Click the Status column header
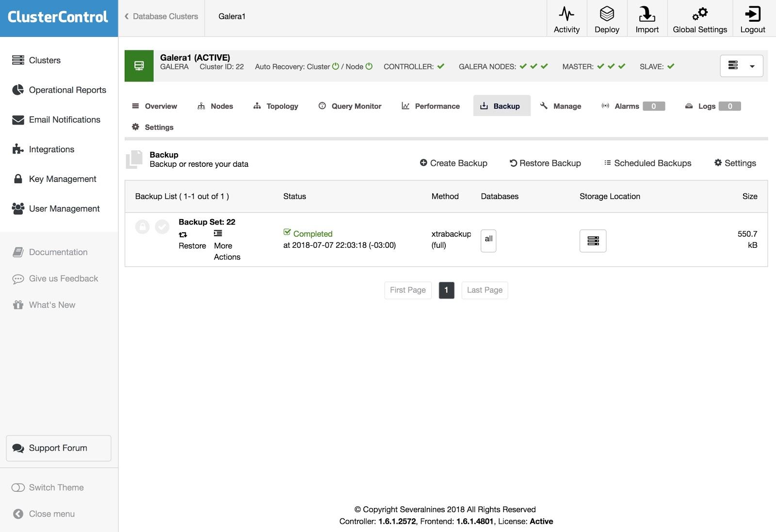Viewport: 776px width, 532px height. point(294,196)
